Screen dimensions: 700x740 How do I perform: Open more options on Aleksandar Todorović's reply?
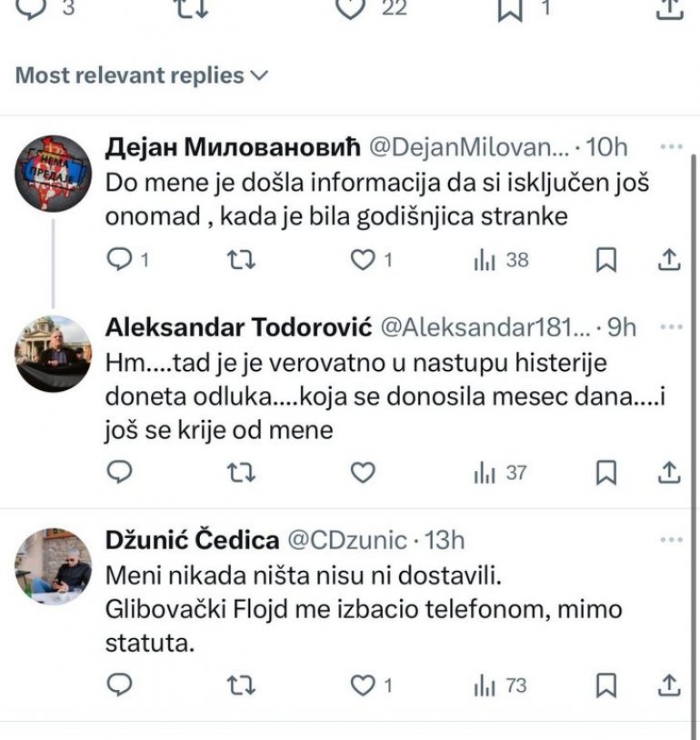(671, 327)
